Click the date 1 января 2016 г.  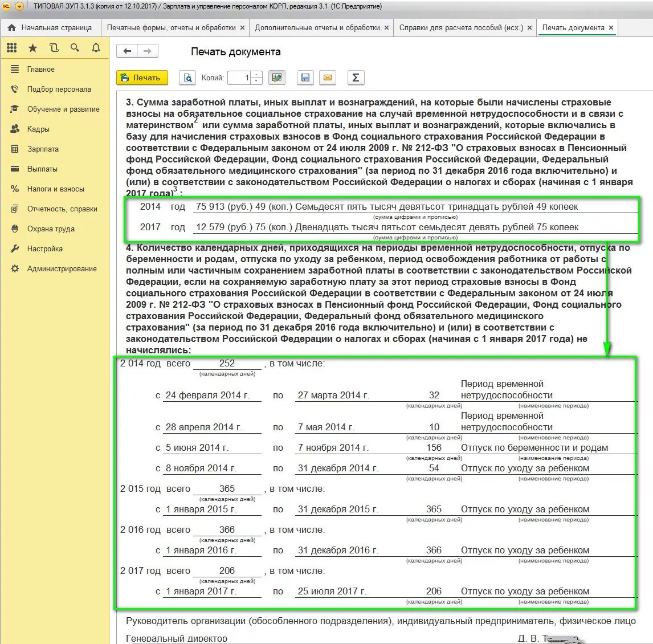(x=201, y=551)
